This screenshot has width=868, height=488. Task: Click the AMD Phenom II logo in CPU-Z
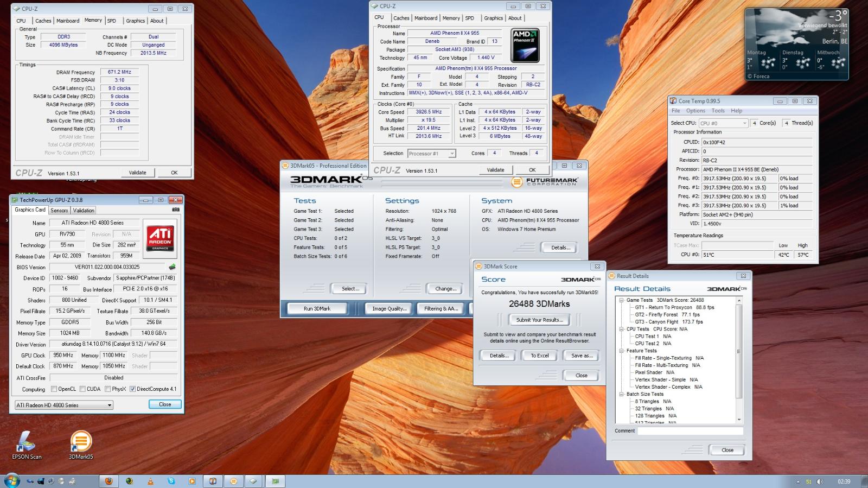coord(525,46)
